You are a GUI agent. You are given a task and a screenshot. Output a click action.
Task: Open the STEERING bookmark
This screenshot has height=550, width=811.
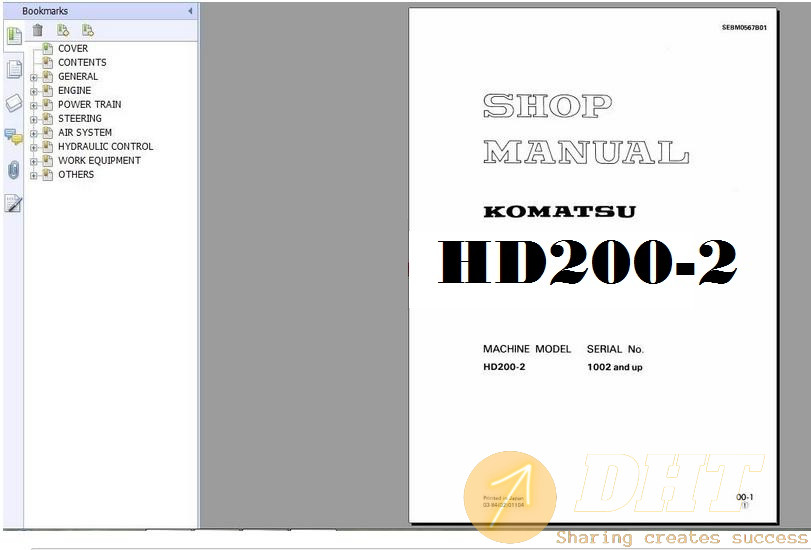(x=80, y=118)
